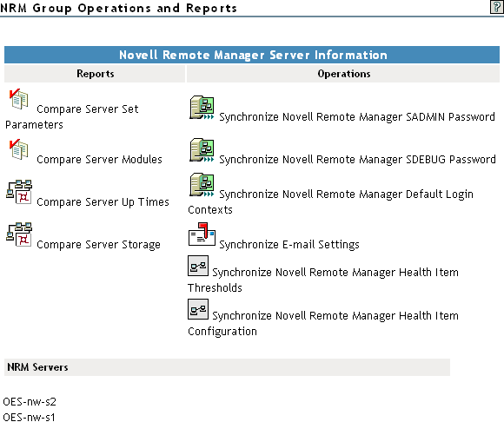Click the Compare Server Modules icon
The width and height of the screenshot is (504, 422).
tap(18, 149)
